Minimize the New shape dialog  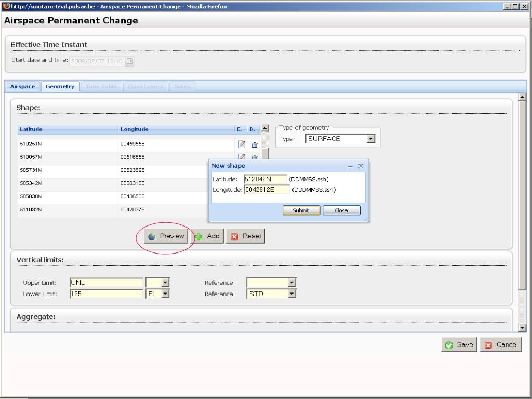(350, 166)
